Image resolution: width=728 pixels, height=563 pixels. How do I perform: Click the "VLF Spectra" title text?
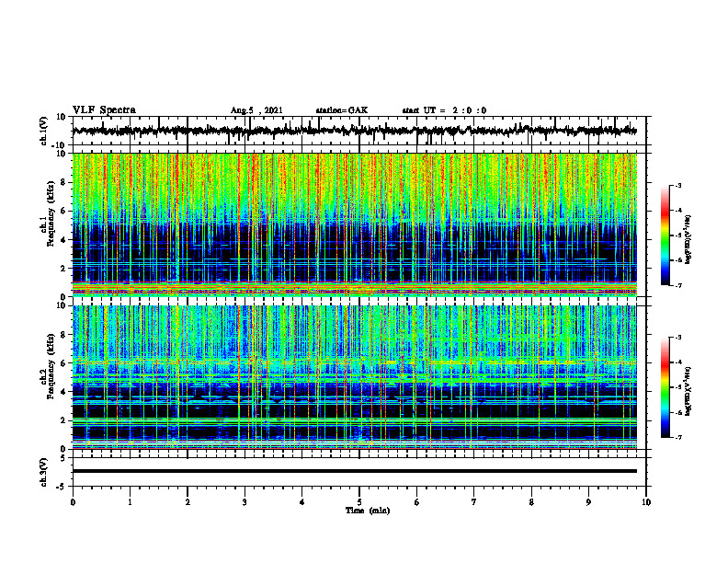pos(104,110)
